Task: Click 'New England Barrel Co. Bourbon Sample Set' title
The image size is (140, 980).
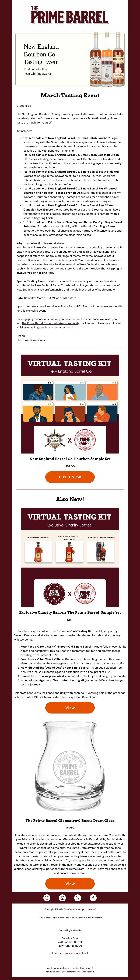Action: pyautogui.click(x=70, y=459)
